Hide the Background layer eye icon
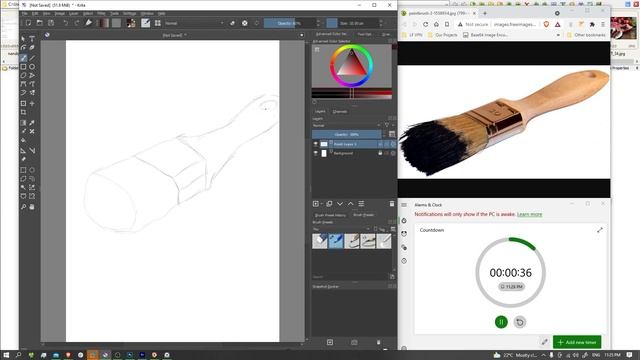The width and height of the screenshot is (640, 360). (316, 153)
